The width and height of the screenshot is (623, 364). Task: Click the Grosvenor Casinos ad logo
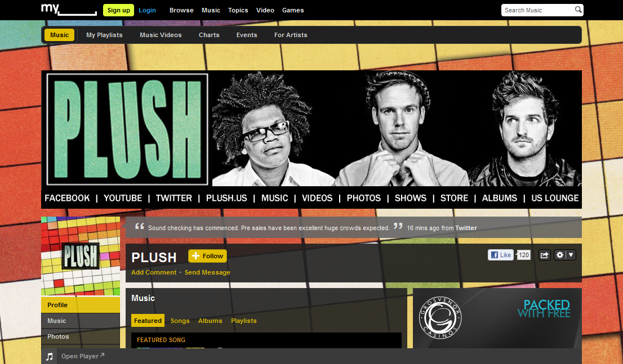440,318
